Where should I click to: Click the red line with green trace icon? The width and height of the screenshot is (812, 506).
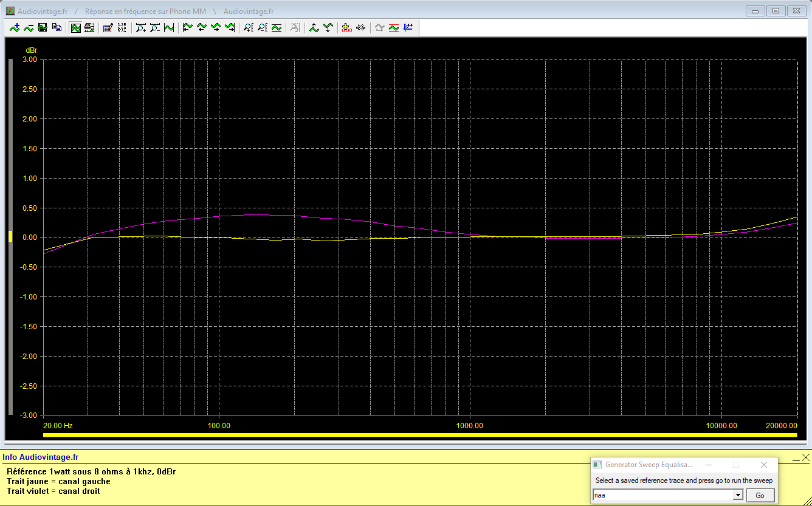(394, 27)
